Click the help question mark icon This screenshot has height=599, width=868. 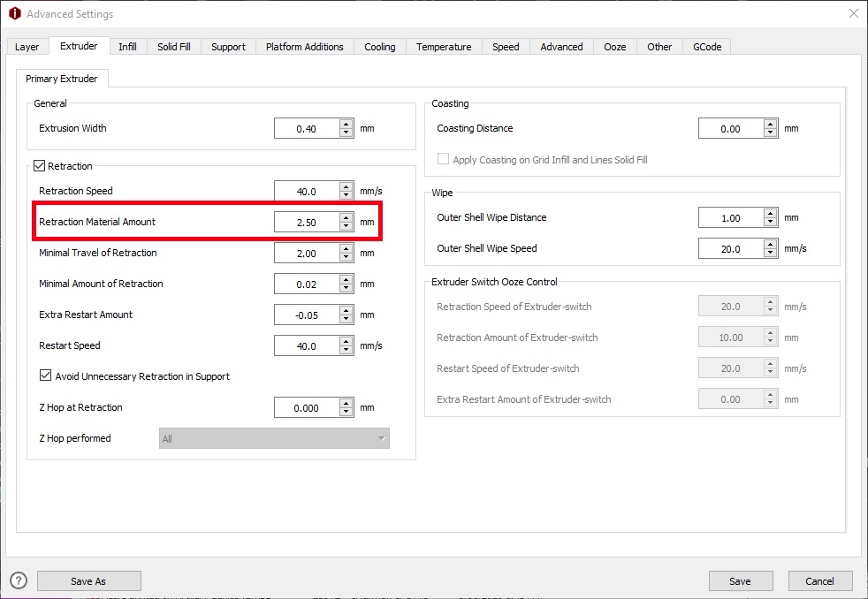click(x=19, y=580)
